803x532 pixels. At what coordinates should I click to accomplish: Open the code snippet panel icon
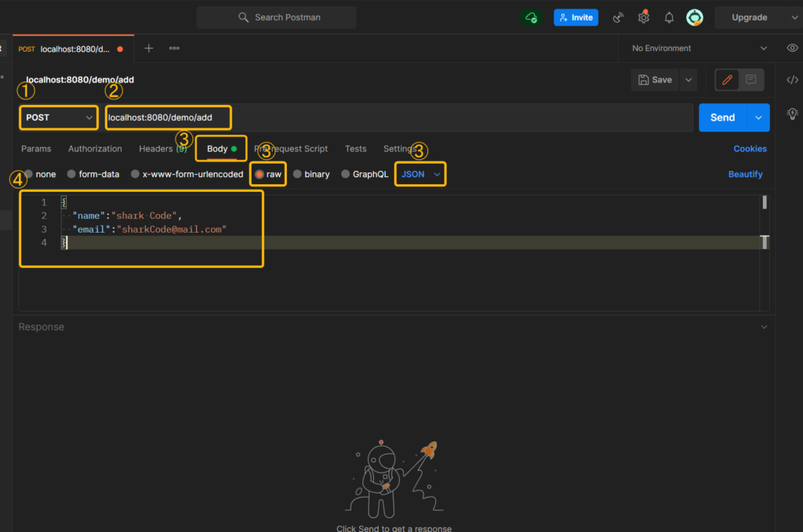pos(792,80)
